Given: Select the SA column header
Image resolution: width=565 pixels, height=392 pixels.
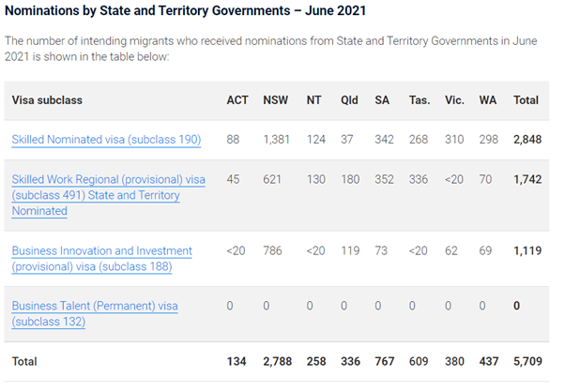Looking at the screenshot, I should pyautogui.click(x=382, y=99).
